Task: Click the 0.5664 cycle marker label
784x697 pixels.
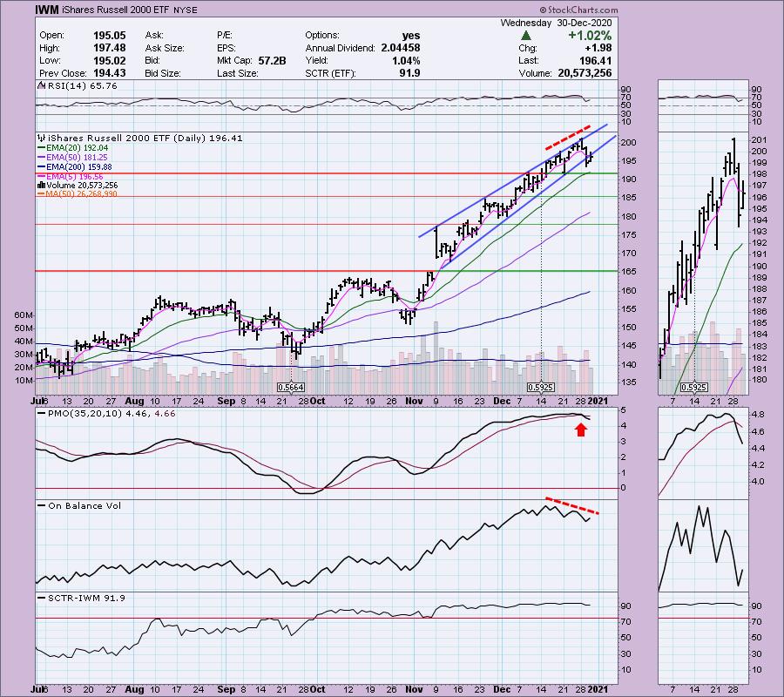Action: [291, 388]
